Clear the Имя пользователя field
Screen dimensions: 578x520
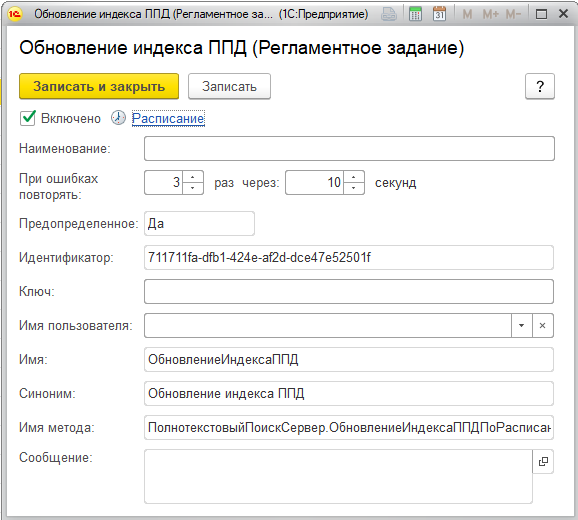click(543, 325)
